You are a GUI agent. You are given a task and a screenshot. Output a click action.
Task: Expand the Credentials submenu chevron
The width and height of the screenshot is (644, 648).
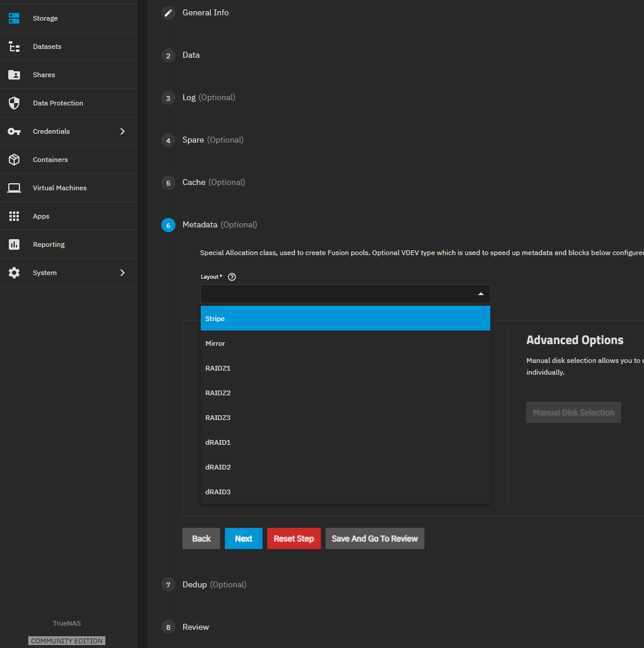pos(122,131)
